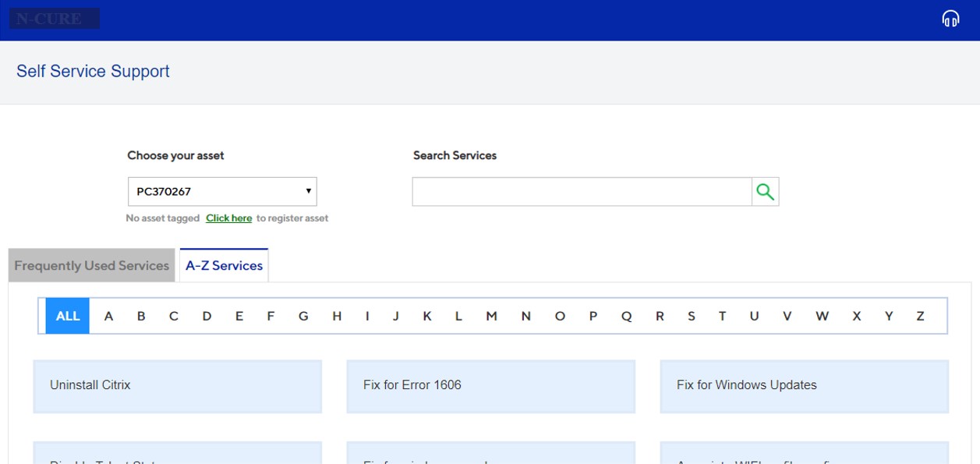The image size is (980, 464).
Task: Filter services by letter F
Action: [x=271, y=316]
